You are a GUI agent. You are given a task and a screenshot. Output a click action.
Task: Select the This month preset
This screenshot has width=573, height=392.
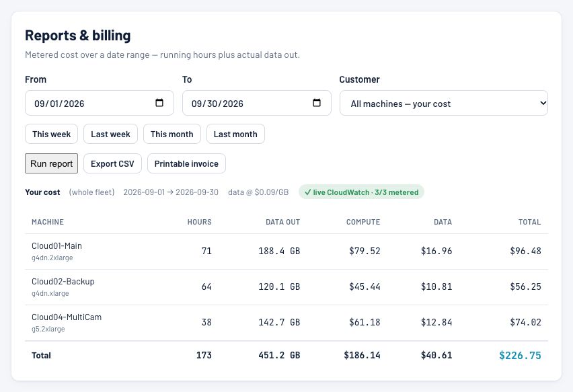coord(171,134)
